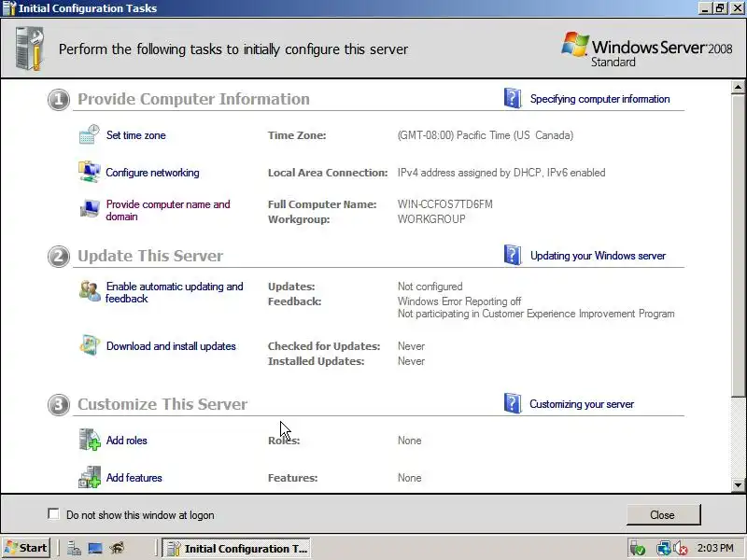
Task: Open the Add features link
Action: 134,478
